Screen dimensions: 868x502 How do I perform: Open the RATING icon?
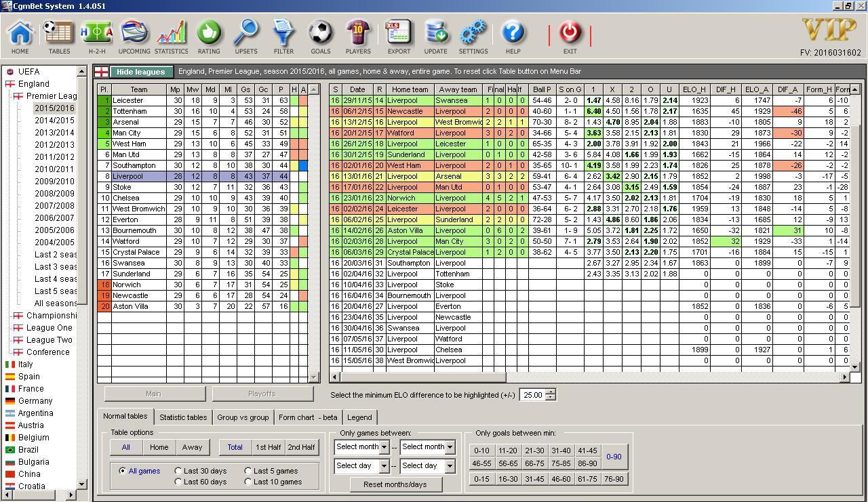click(209, 37)
